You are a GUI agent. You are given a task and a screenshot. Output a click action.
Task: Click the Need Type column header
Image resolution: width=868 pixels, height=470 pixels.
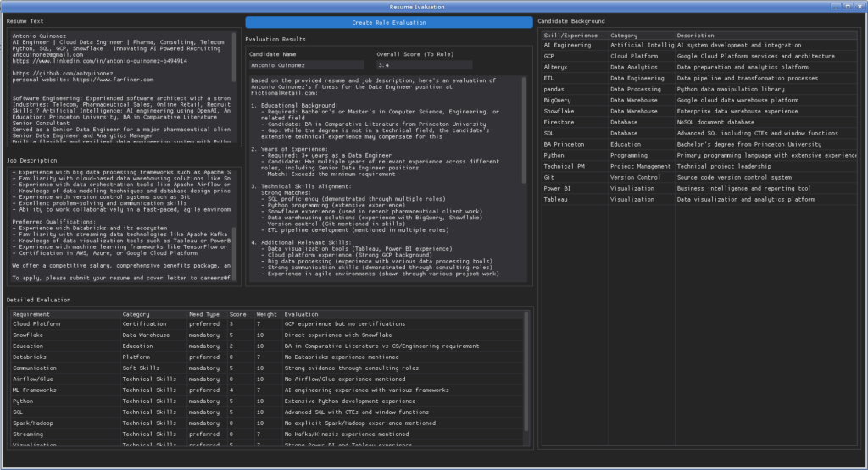(205, 314)
